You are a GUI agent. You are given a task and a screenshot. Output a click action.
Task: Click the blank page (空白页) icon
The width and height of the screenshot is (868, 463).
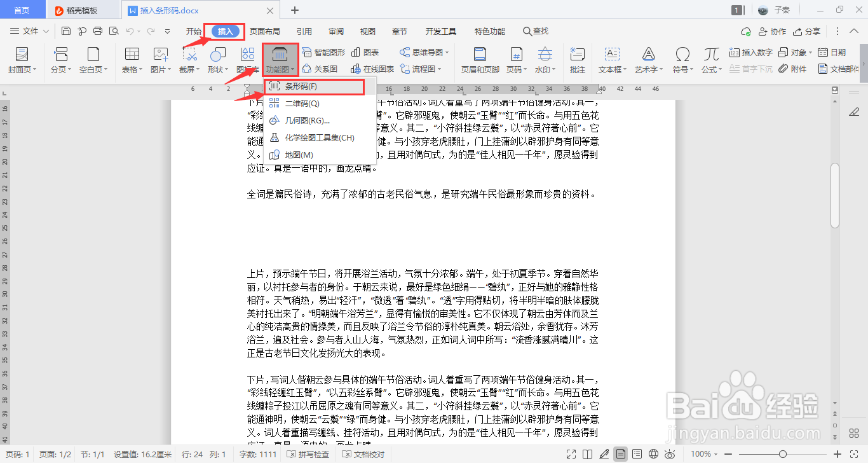(94, 54)
